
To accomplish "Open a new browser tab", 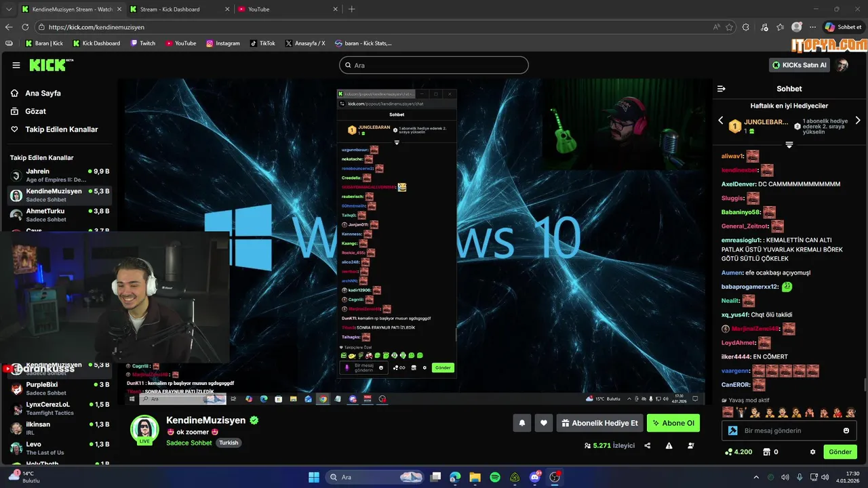I will 351,9.
